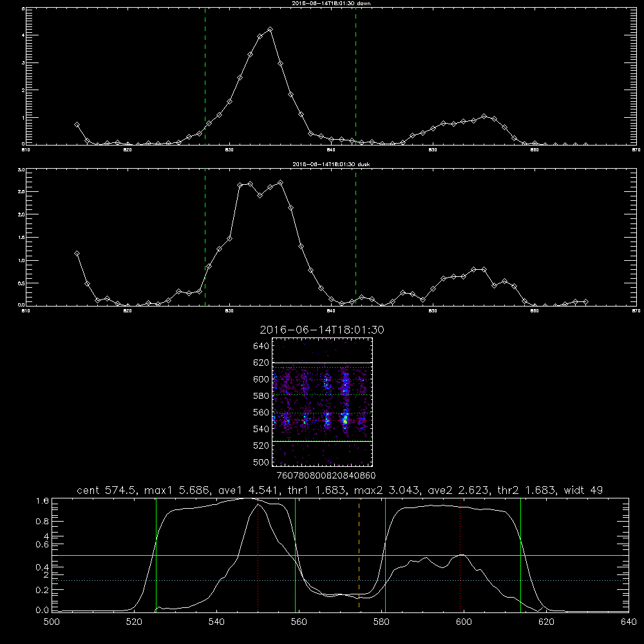Click bottom plot x-axis label "560"
644x644 pixels.
point(299,622)
